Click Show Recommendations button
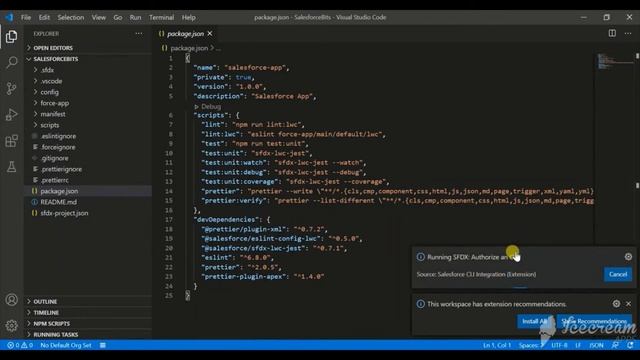This screenshot has width=640, height=360. [x=594, y=321]
